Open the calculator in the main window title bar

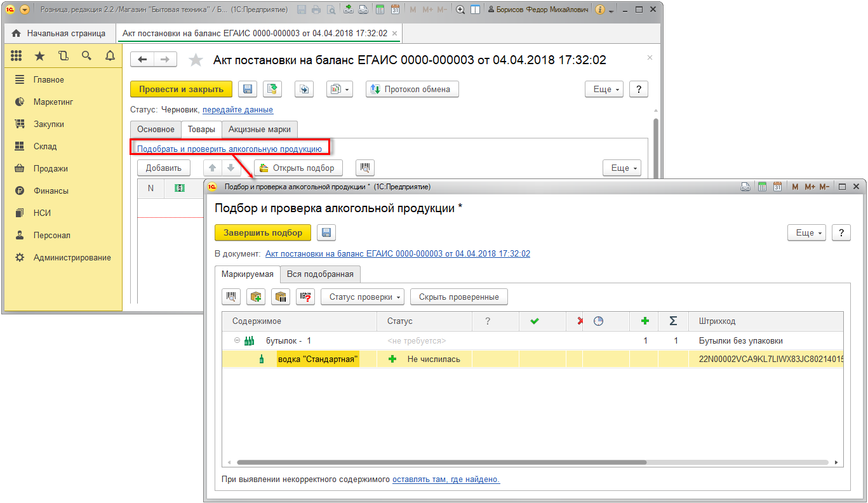click(x=380, y=10)
